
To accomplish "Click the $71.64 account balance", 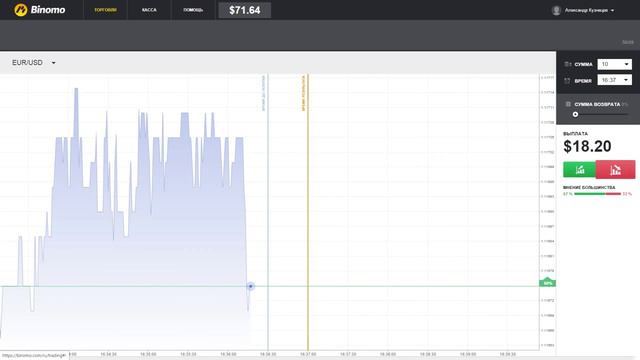I will (x=244, y=10).
